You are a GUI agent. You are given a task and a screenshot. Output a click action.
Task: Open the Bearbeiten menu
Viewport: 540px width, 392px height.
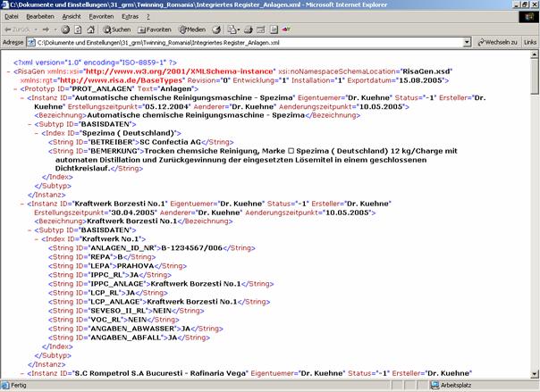pyautogui.click(x=39, y=16)
